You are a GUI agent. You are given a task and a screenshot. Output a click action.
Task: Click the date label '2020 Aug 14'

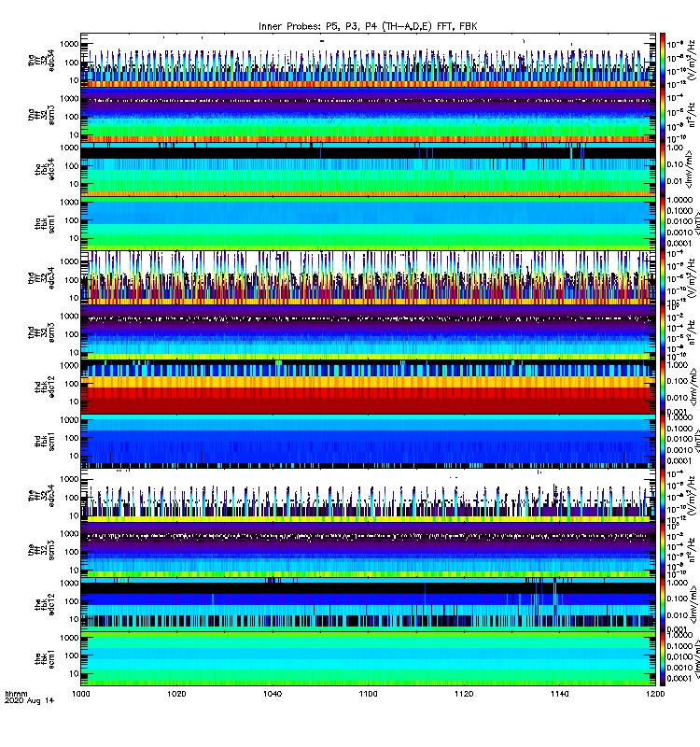point(30,700)
